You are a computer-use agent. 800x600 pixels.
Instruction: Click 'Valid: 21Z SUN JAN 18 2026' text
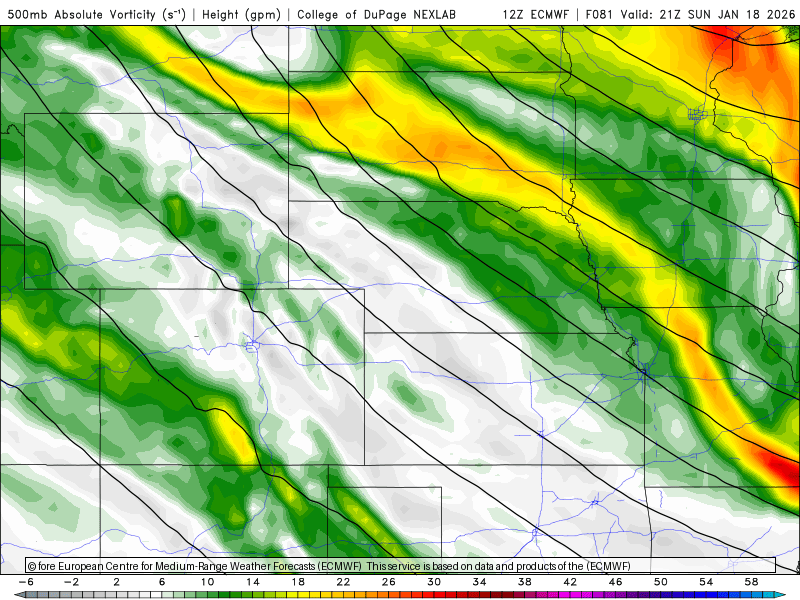click(708, 15)
